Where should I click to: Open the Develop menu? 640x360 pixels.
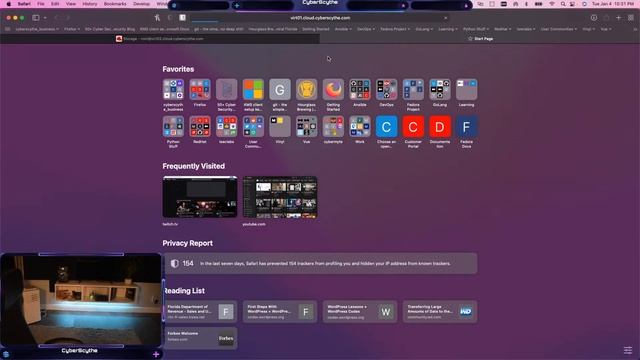[x=141, y=4]
